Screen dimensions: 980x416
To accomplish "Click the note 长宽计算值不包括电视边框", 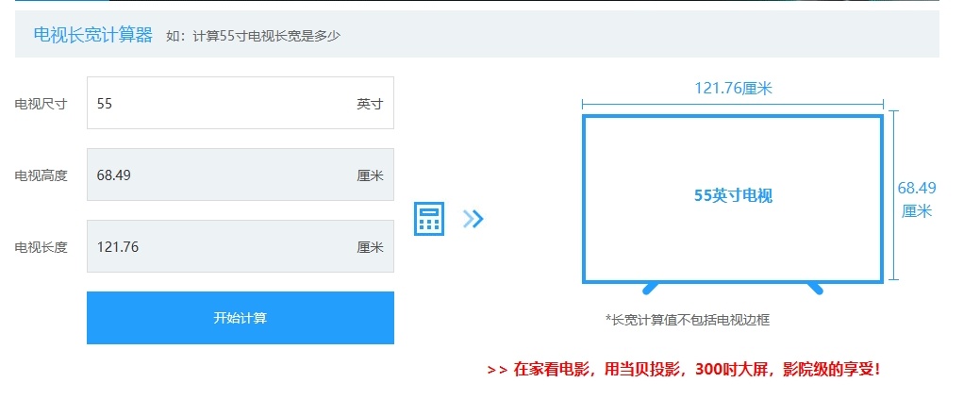I will (688, 321).
